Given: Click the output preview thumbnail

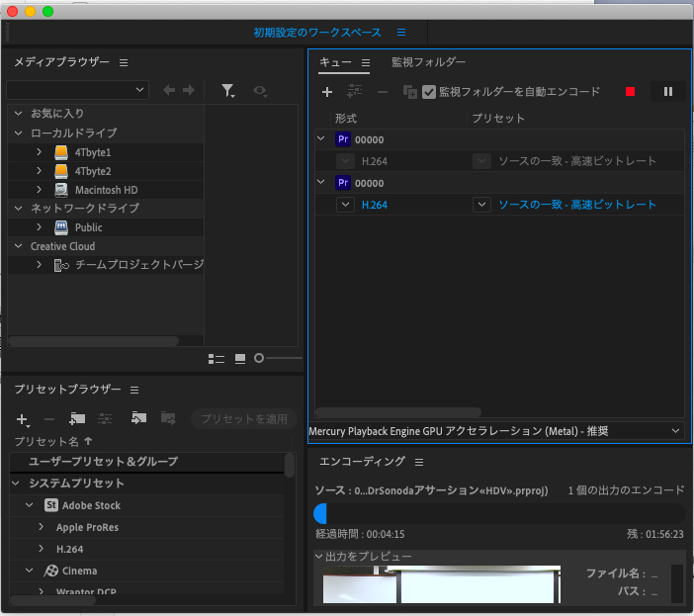Looking at the screenshot, I should (x=442, y=584).
